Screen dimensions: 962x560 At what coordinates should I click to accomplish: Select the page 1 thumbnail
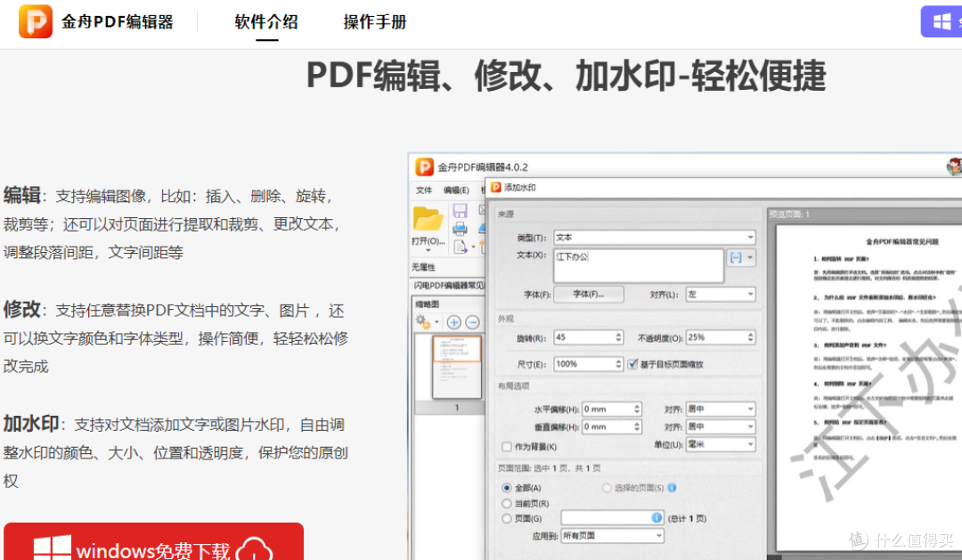[457, 367]
